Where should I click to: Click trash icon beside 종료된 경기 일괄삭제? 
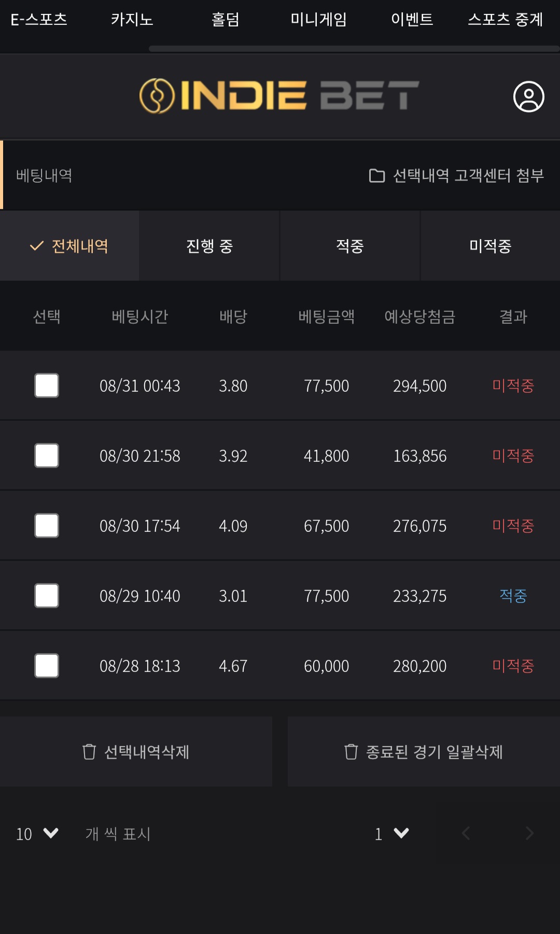(x=351, y=751)
